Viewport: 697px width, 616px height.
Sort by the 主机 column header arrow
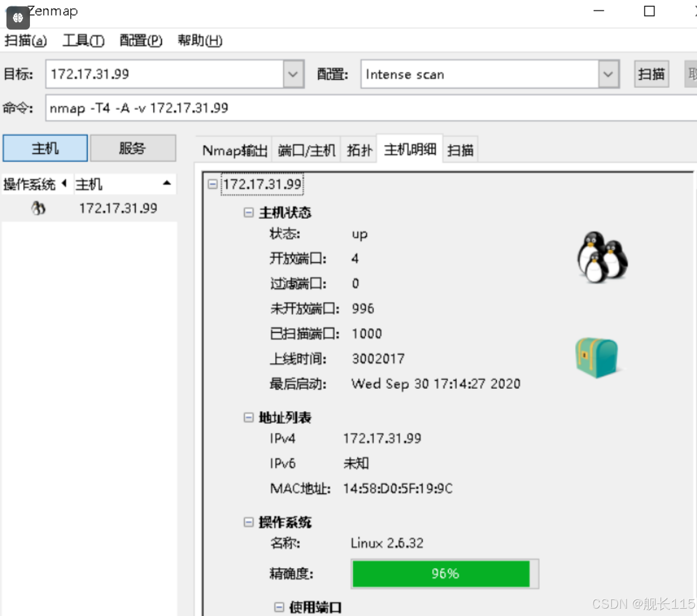167,183
